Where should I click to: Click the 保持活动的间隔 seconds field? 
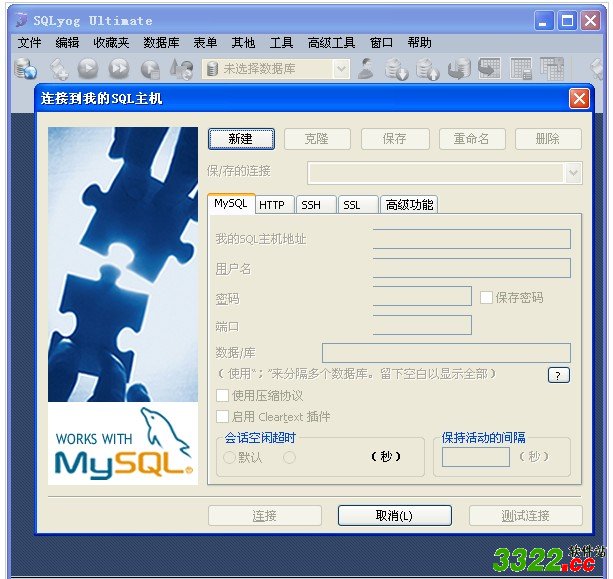pos(476,457)
